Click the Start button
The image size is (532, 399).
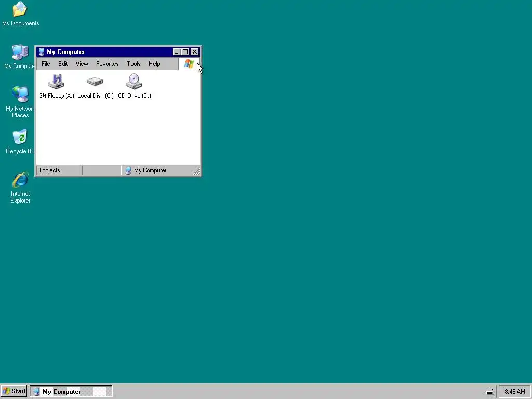point(14,391)
